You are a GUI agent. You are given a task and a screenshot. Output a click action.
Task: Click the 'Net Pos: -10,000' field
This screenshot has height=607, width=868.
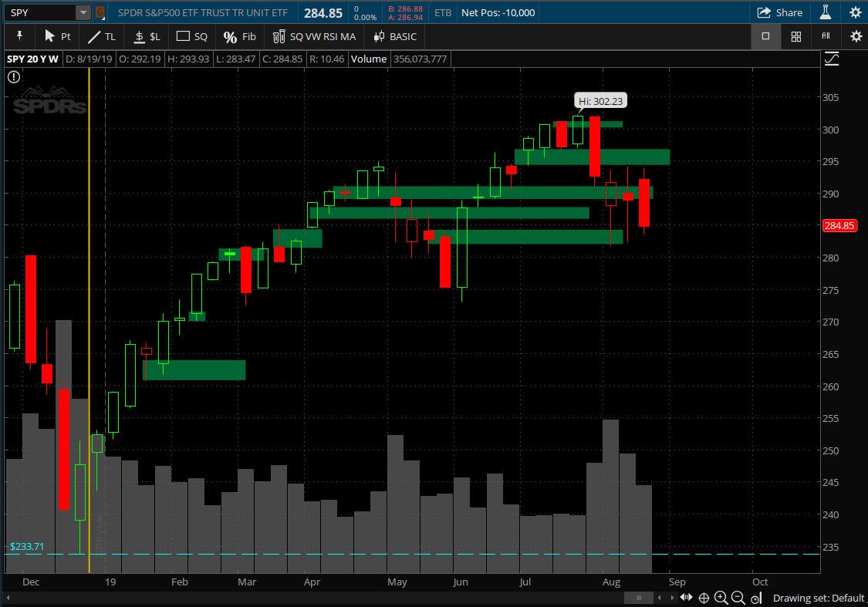click(498, 13)
